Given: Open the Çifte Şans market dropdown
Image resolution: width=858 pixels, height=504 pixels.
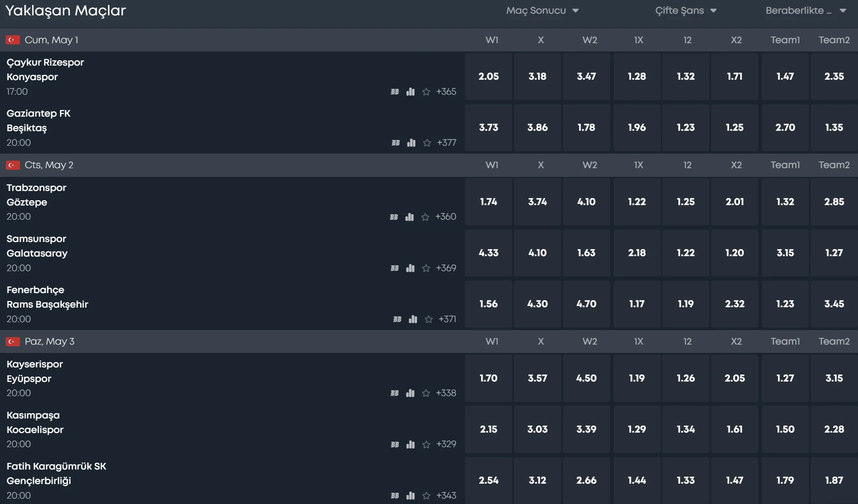Looking at the screenshot, I should tap(686, 11).
